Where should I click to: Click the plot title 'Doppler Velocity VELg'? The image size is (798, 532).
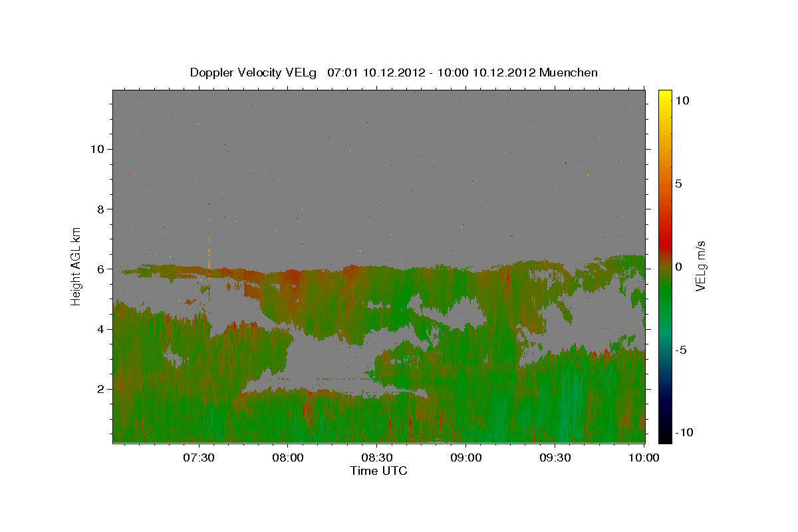(x=255, y=72)
